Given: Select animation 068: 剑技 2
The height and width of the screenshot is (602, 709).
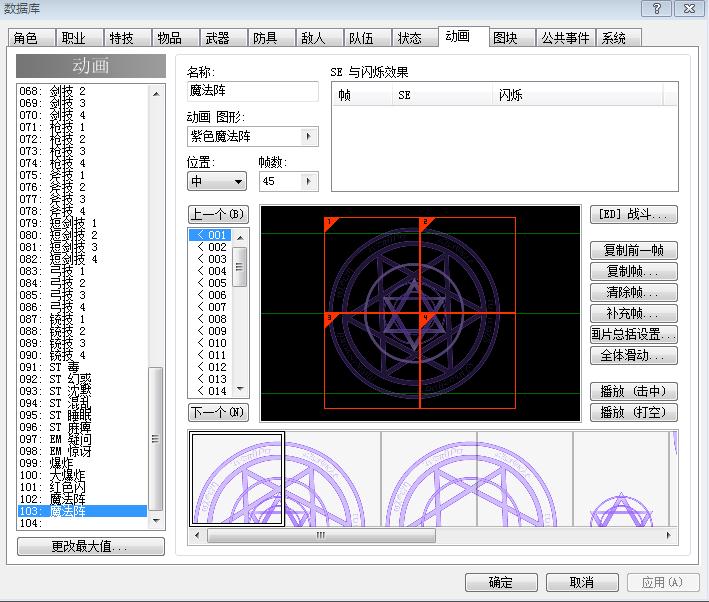Looking at the screenshot, I should (82, 91).
